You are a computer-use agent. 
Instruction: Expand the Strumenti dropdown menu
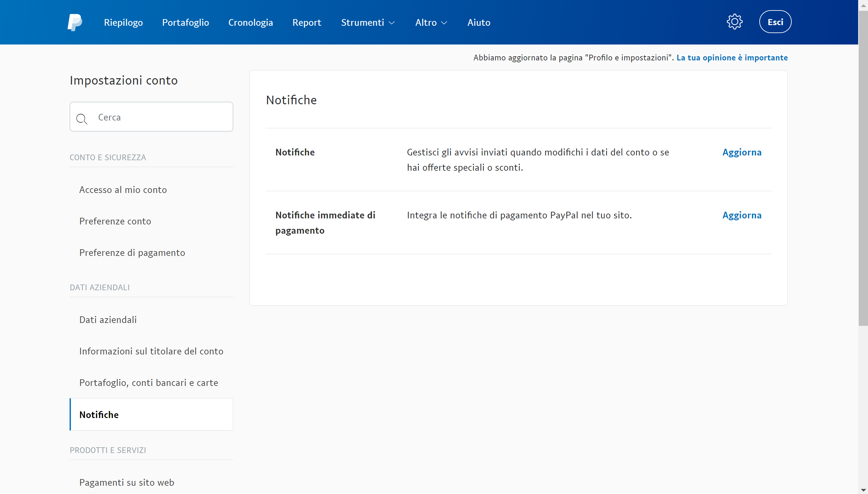tap(368, 22)
